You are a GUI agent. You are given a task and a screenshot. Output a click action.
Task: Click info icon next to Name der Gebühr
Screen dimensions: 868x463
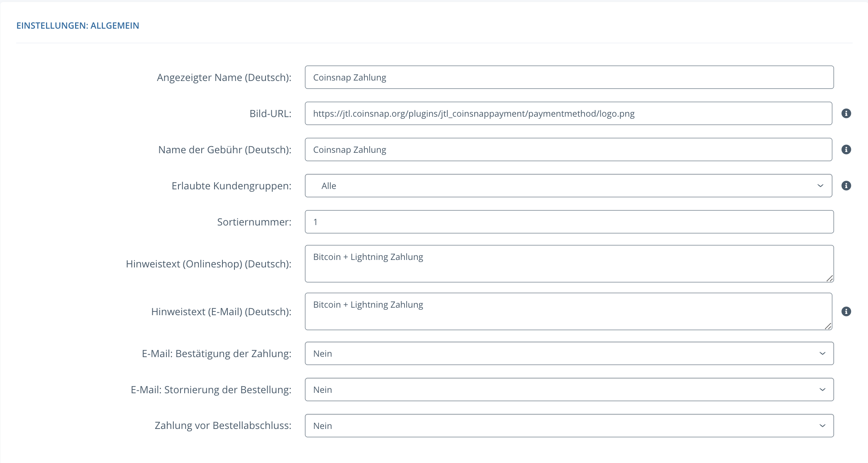pyautogui.click(x=846, y=149)
